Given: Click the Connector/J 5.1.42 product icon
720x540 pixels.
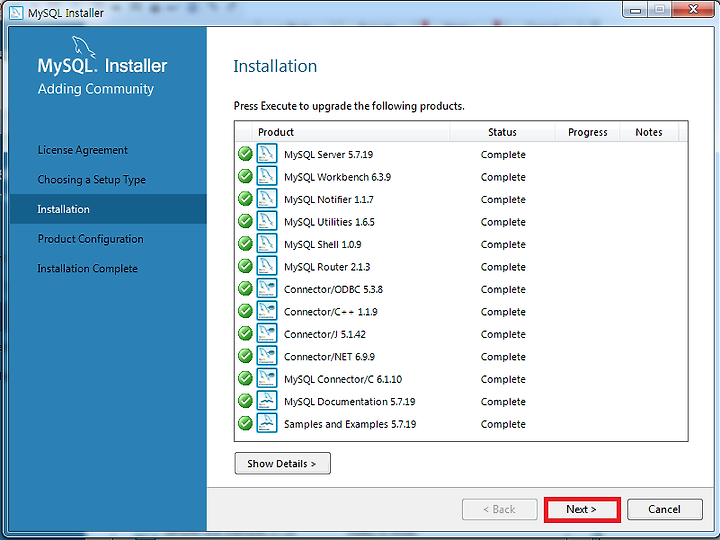Looking at the screenshot, I should (267, 333).
